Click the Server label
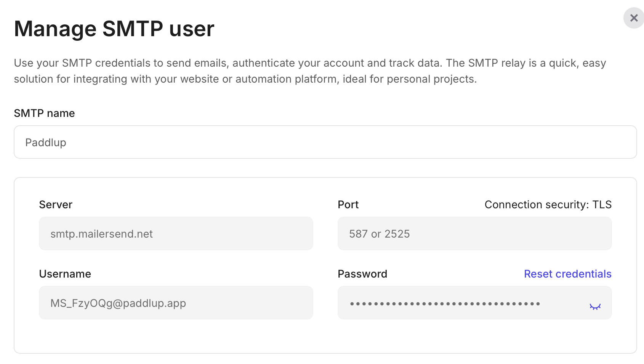 (x=56, y=204)
